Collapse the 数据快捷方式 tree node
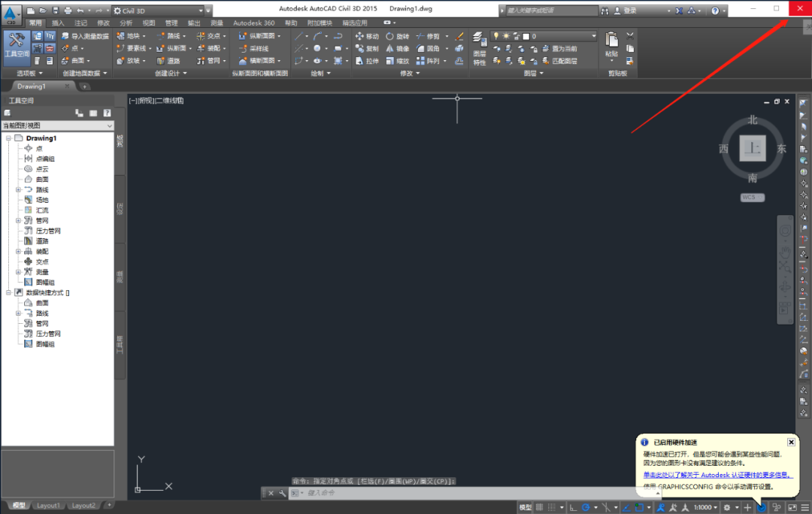Screen dimensions: 812x514 tap(8, 292)
